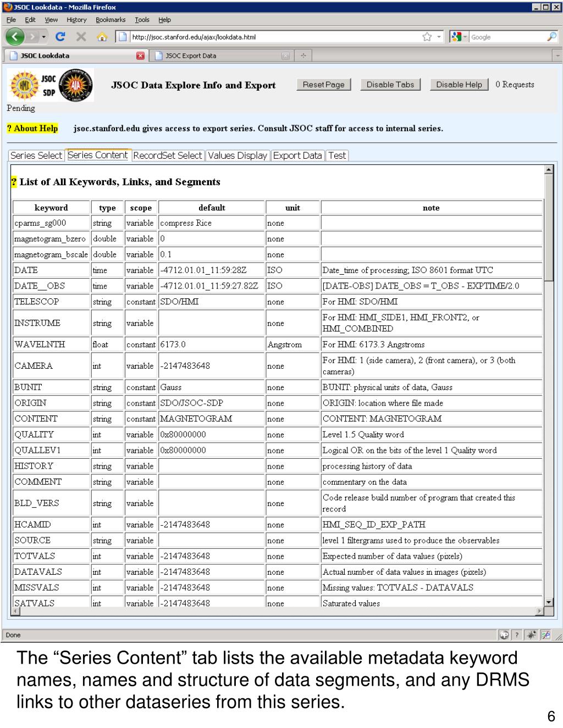563x728 pixels.
Task: Click in the Google search box
Action: point(507,37)
